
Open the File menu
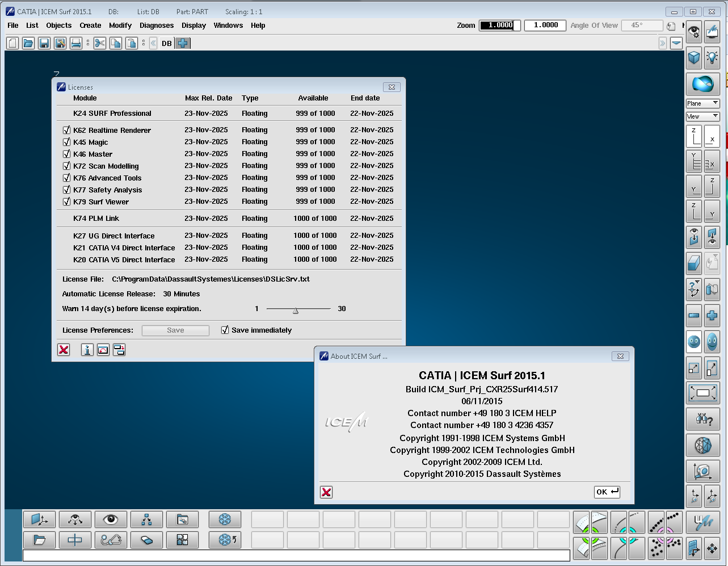point(13,26)
